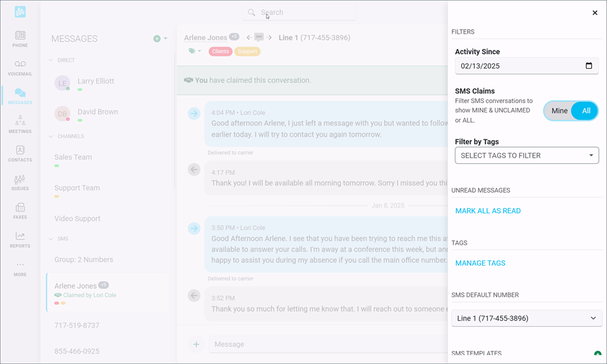Expand the SMS default number dropdown
607x364 pixels.
click(x=527, y=318)
